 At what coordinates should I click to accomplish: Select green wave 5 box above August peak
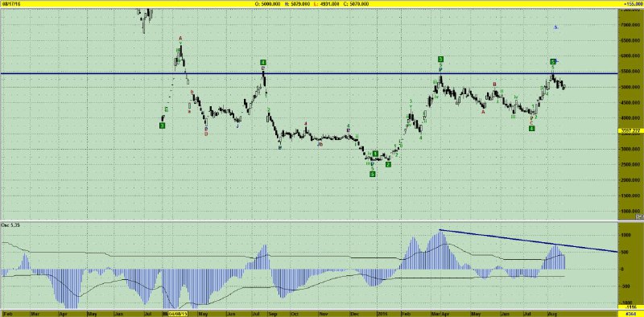(x=553, y=62)
